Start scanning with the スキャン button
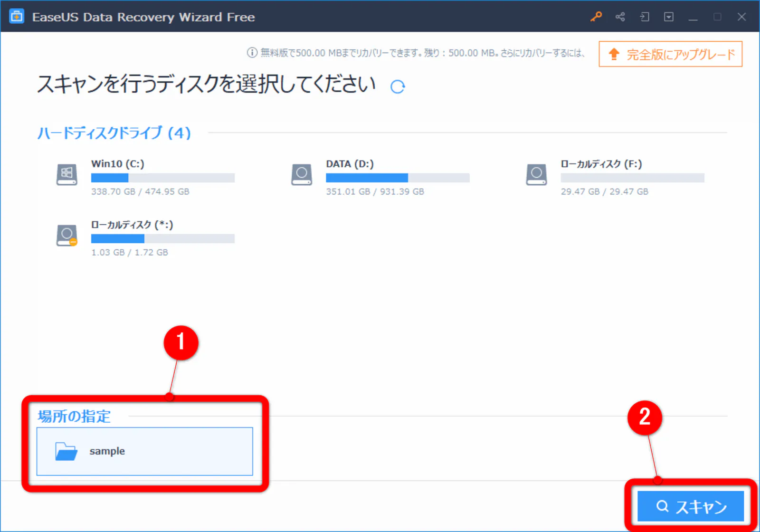 (691, 506)
